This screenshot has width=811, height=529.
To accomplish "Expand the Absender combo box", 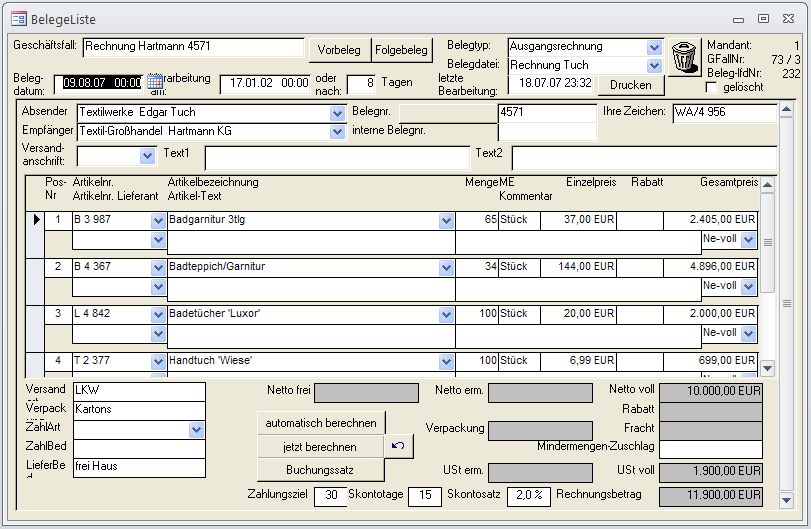I will click(337, 113).
